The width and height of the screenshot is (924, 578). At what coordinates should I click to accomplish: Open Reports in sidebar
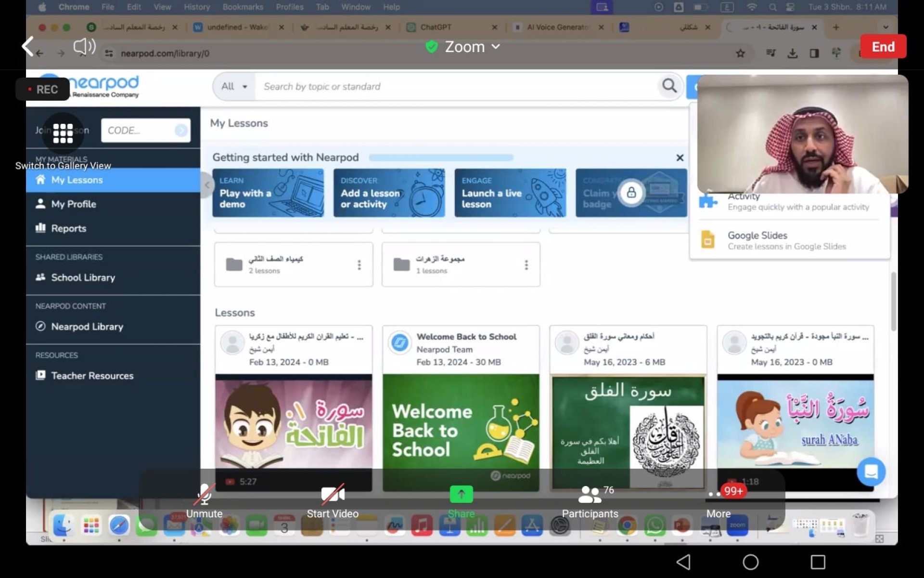click(113, 228)
